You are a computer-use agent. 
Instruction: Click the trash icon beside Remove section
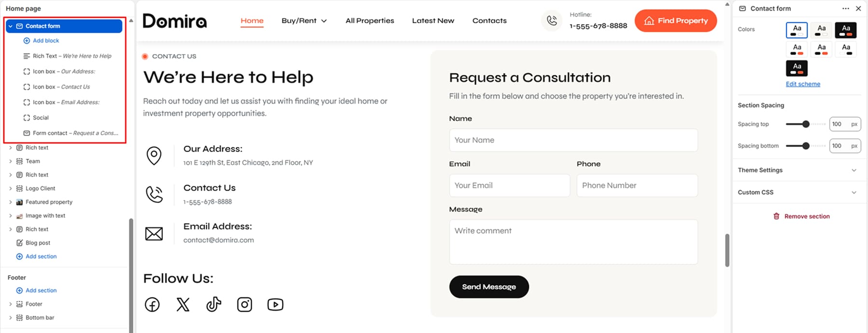(776, 216)
